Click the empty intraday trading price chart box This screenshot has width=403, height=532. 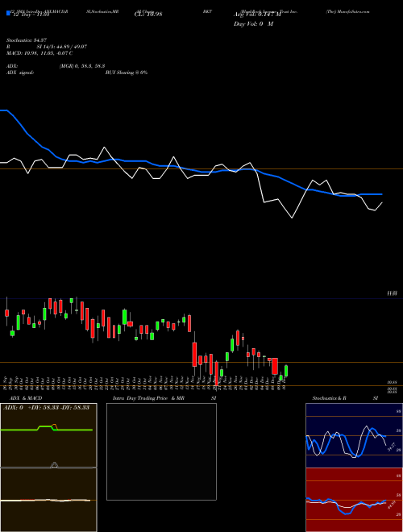(x=161, y=451)
